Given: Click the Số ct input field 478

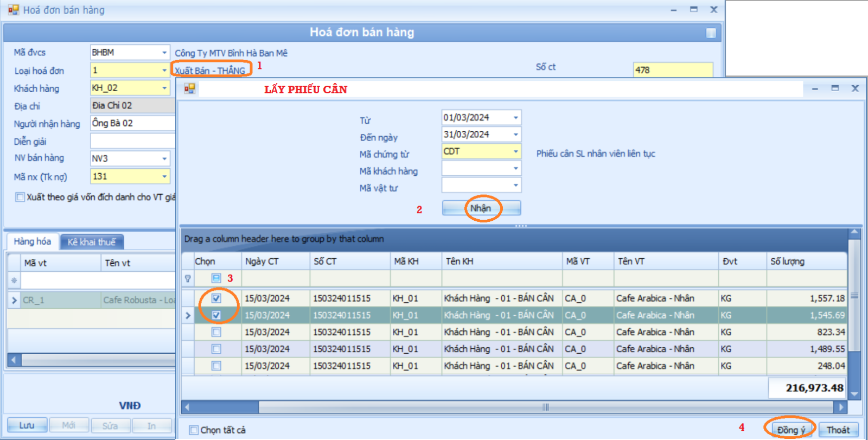Looking at the screenshot, I should [673, 70].
